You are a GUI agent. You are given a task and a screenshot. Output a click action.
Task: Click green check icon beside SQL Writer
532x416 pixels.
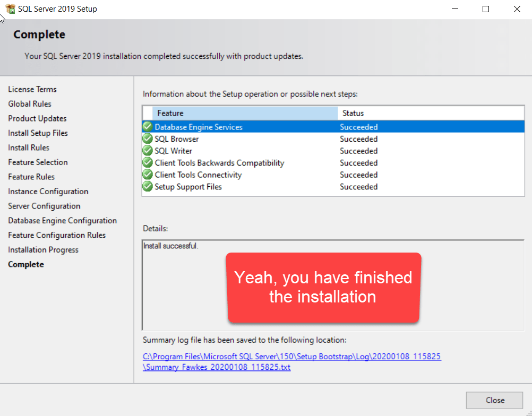(x=148, y=151)
